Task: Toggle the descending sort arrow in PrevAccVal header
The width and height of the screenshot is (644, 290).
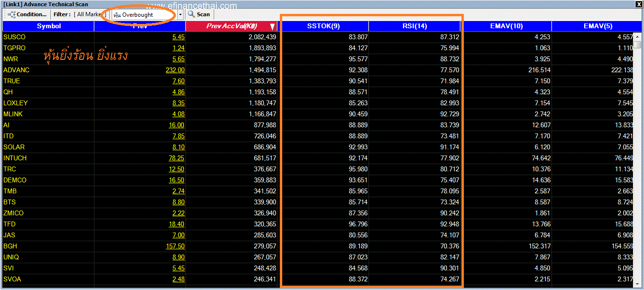Action: (272, 27)
